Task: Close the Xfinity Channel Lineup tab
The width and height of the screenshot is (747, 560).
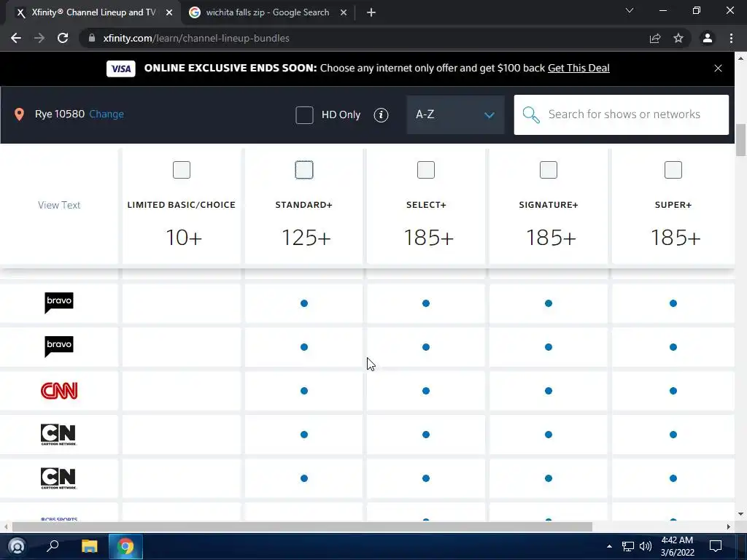Action: click(169, 12)
